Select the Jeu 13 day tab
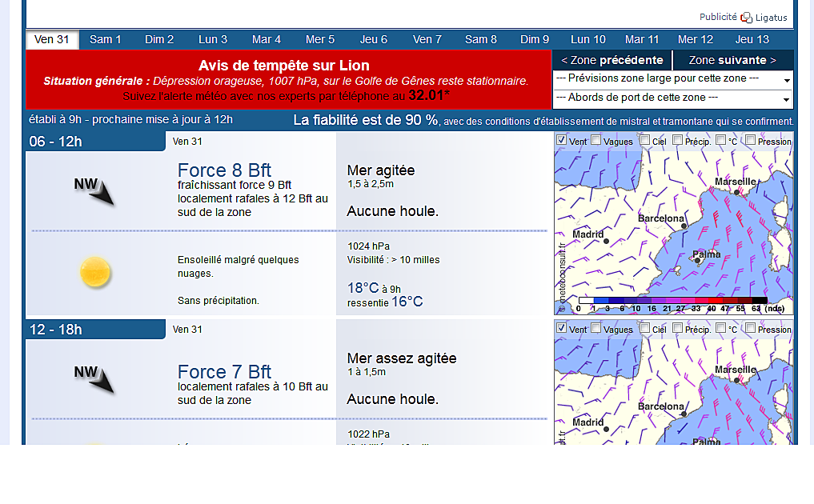 tap(752, 39)
